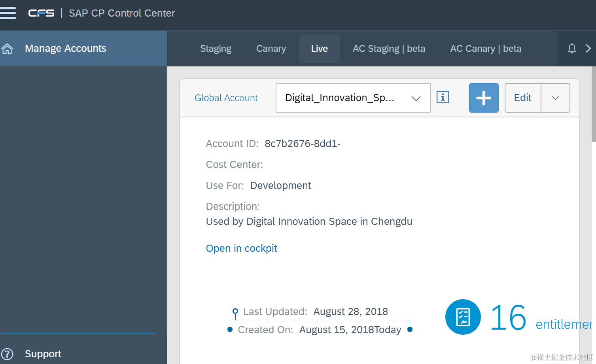
Task: Click the Support question mark icon
Action: click(x=8, y=354)
